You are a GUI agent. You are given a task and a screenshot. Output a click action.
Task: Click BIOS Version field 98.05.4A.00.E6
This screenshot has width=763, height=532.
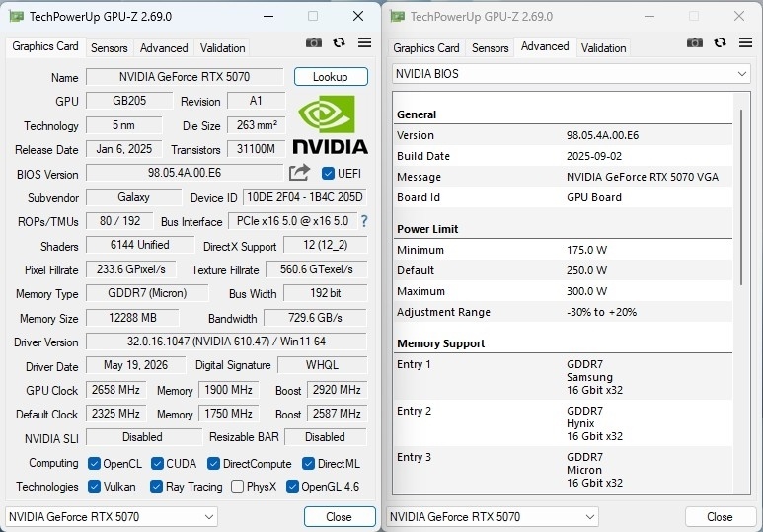click(x=185, y=173)
